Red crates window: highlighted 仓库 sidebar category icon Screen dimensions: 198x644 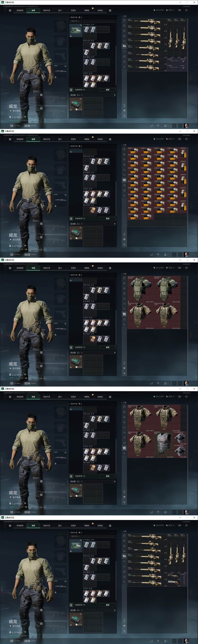(x=124, y=180)
